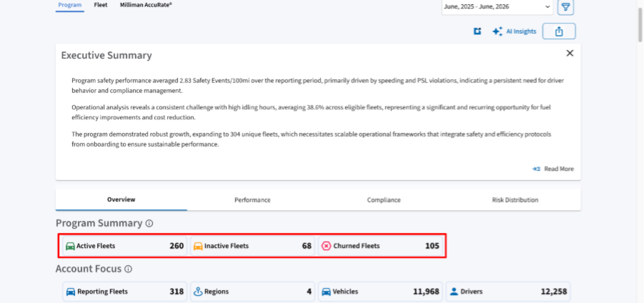Screen dimensions: 644x303
Task: Switch to the Program tab
Action: coord(70,5)
